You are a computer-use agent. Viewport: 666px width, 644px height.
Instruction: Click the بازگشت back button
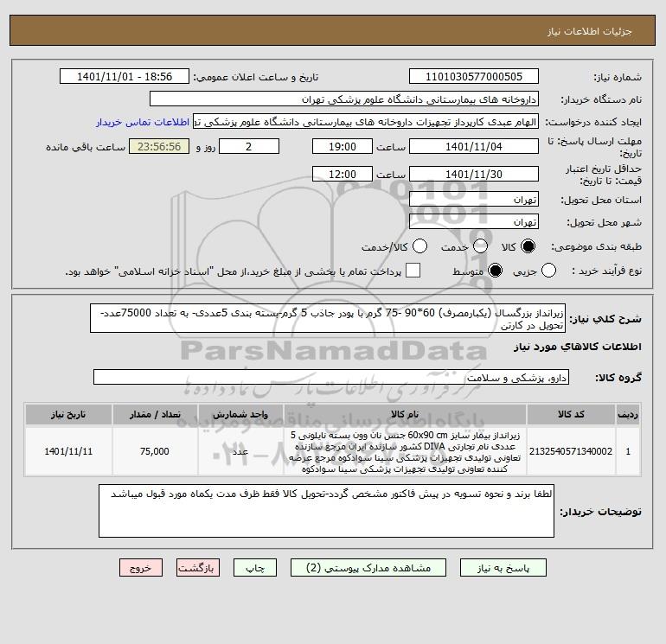click(198, 568)
